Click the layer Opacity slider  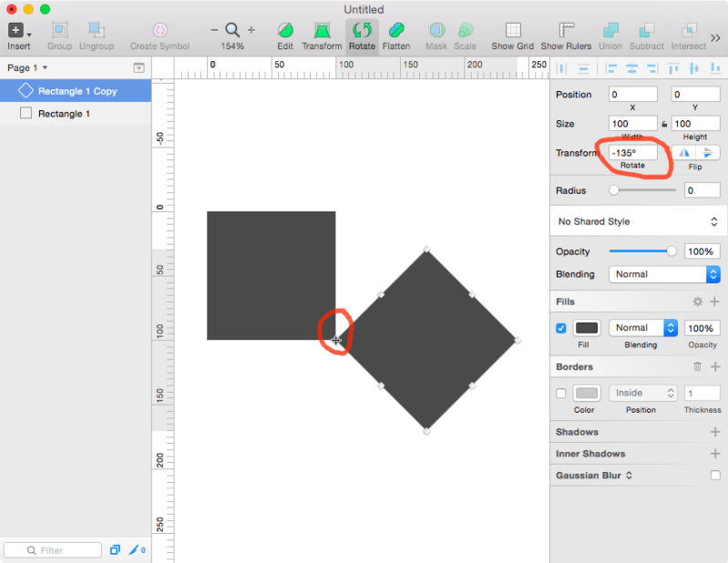642,251
